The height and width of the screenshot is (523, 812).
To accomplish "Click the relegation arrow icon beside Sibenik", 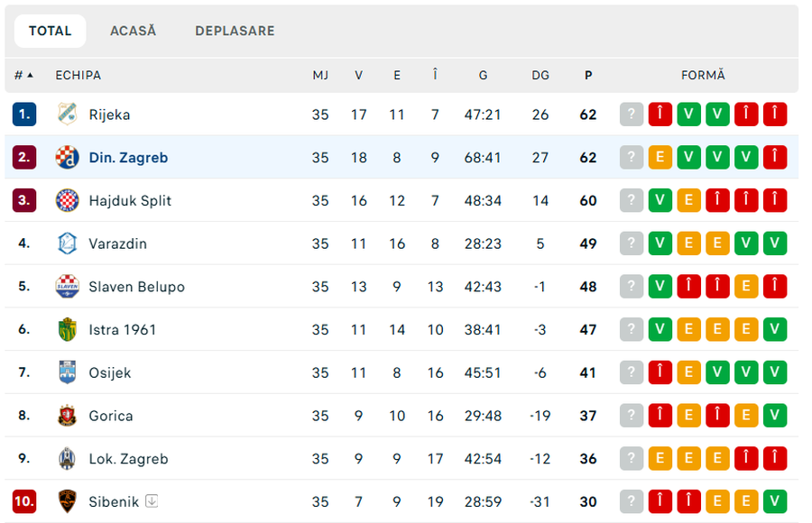I will [152, 500].
